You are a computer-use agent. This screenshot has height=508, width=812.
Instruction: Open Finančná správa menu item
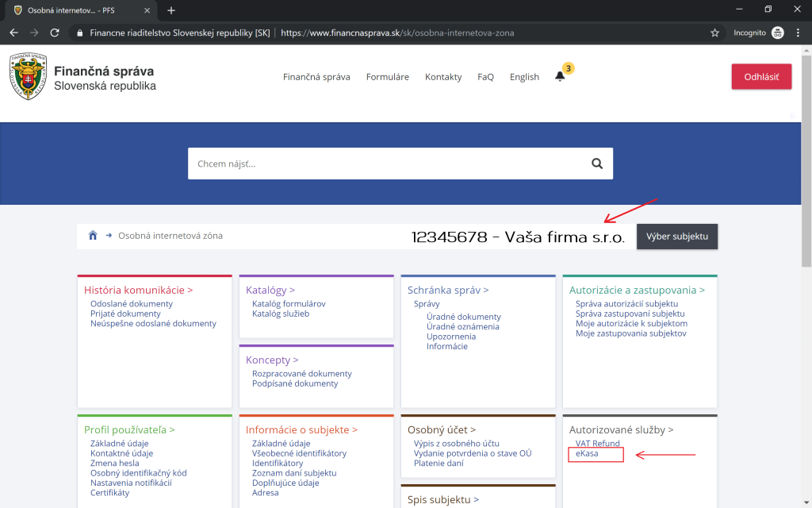tap(316, 77)
